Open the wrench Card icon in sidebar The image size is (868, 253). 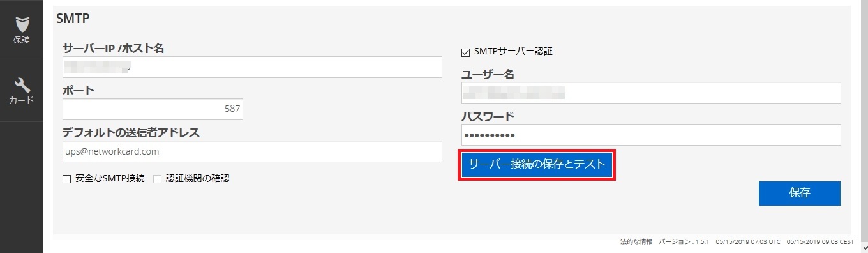pos(22,84)
